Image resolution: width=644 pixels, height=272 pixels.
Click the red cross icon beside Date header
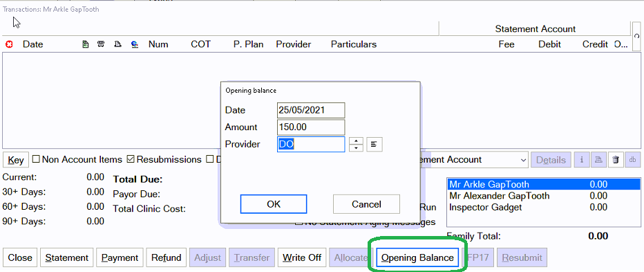click(x=8, y=44)
